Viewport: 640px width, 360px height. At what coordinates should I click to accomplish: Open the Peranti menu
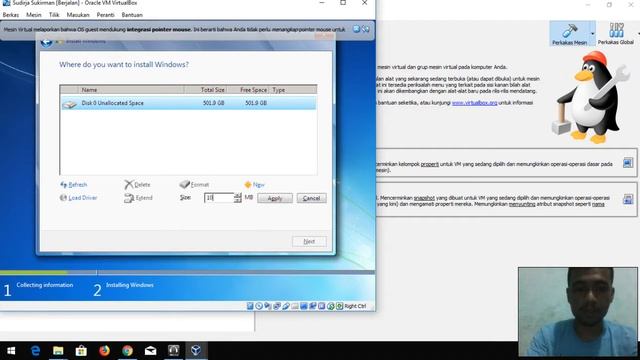pos(106,15)
